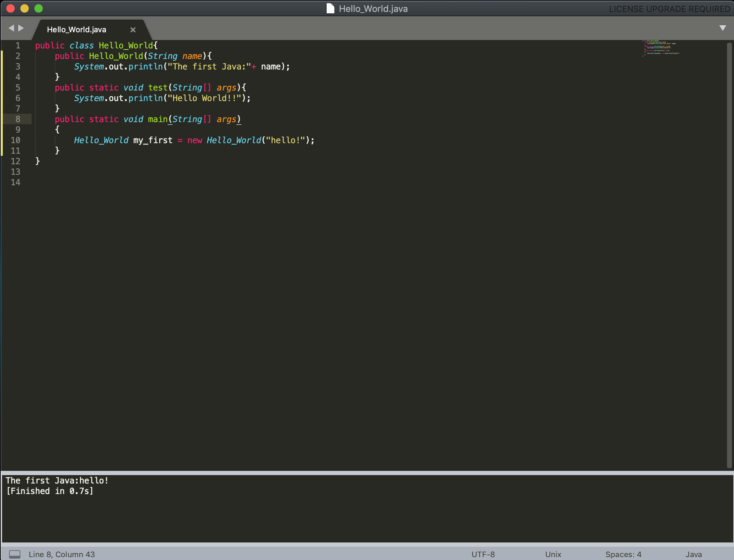Change the Spaces: 4 indentation setting
This screenshot has width=734, height=560.
point(623,554)
